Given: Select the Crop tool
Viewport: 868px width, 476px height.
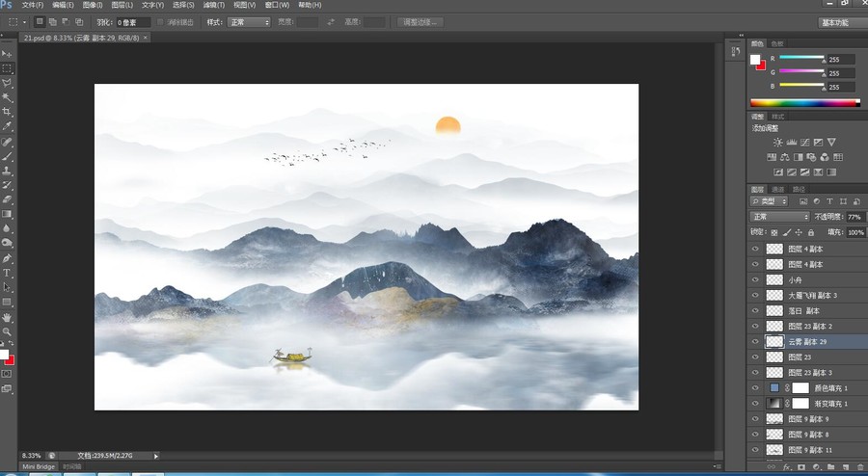Looking at the screenshot, I should click(x=7, y=112).
